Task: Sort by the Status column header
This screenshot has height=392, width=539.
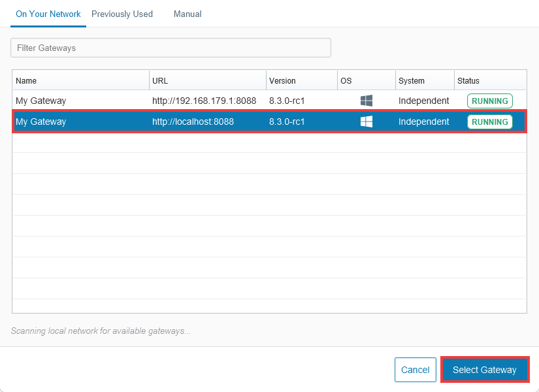Action: (490, 80)
